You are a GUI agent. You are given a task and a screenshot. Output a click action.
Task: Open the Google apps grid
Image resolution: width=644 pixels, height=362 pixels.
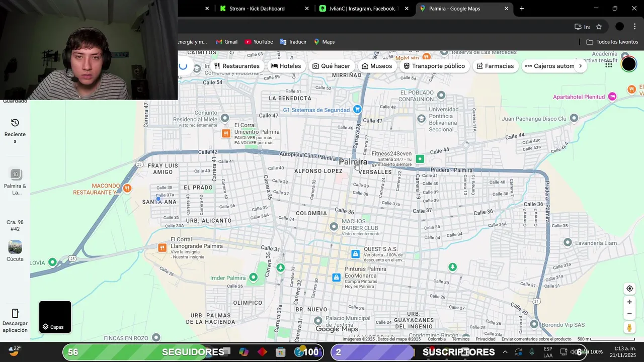click(609, 64)
